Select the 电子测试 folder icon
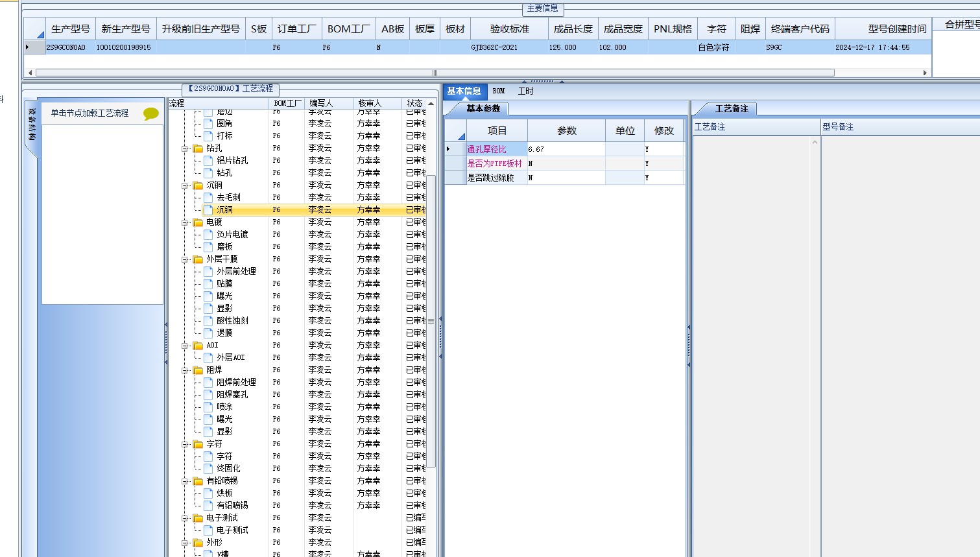 pyautogui.click(x=198, y=518)
